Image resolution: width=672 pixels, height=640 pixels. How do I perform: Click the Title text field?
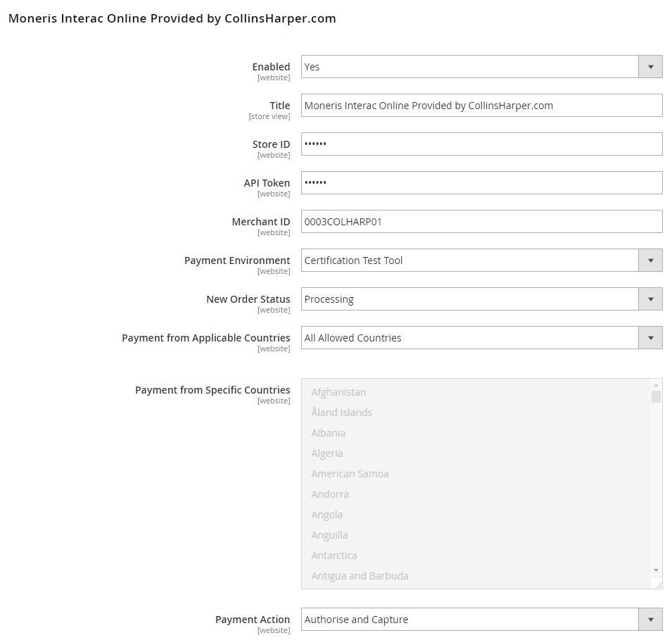pos(482,106)
